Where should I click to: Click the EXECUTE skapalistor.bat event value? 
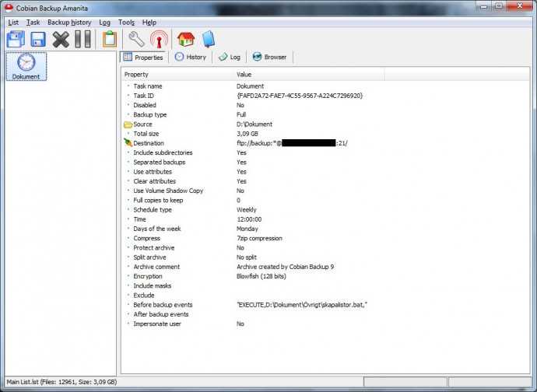[302, 305]
